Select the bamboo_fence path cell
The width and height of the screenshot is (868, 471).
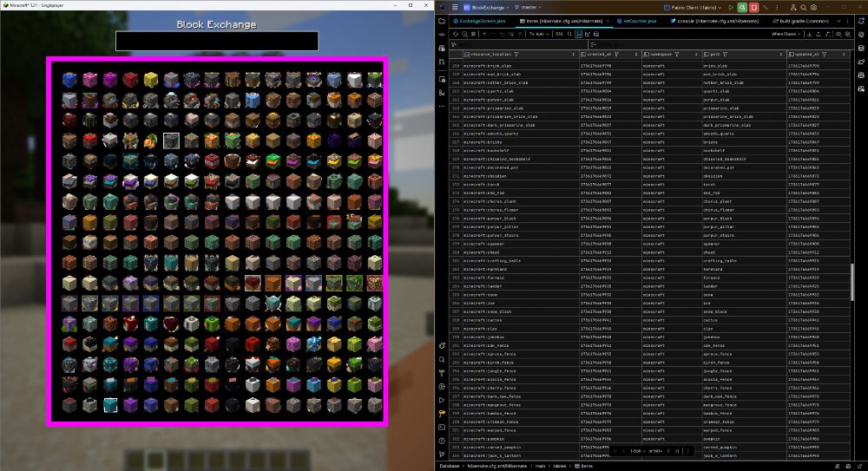point(745,414)
